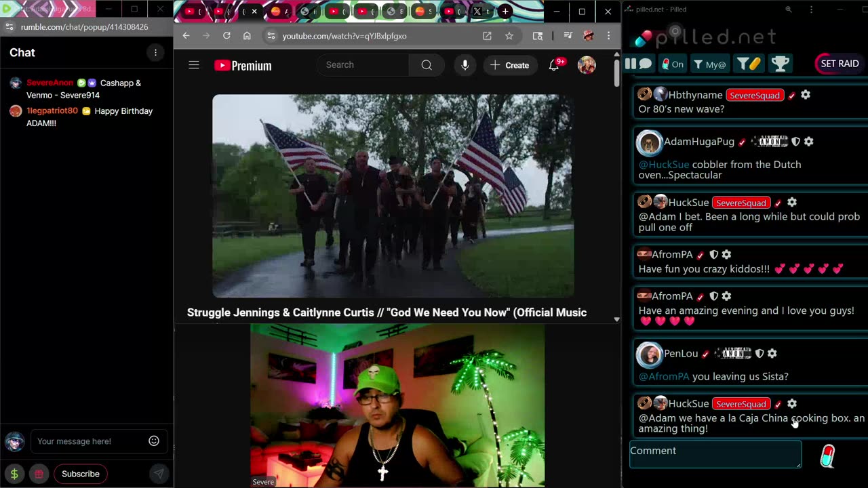Go back in the browser
The image size is (868, 488).
tap(186, 36)
